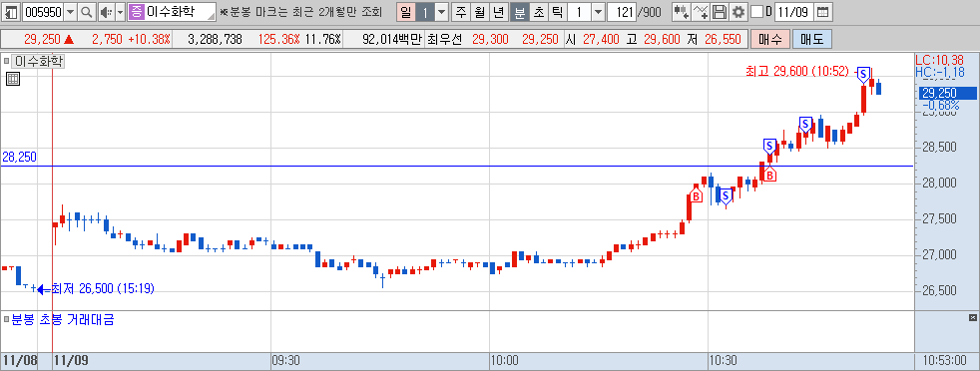Save chart with the floppy disk icon
This screenshot has height=371, width=980.
coord(720,12)
